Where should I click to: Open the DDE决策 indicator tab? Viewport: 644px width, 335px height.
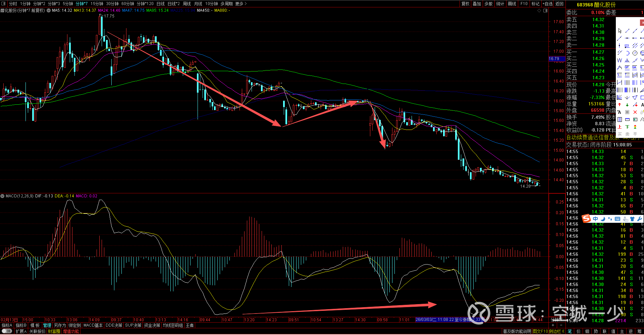pyautogui.click(x=114, y=325)
